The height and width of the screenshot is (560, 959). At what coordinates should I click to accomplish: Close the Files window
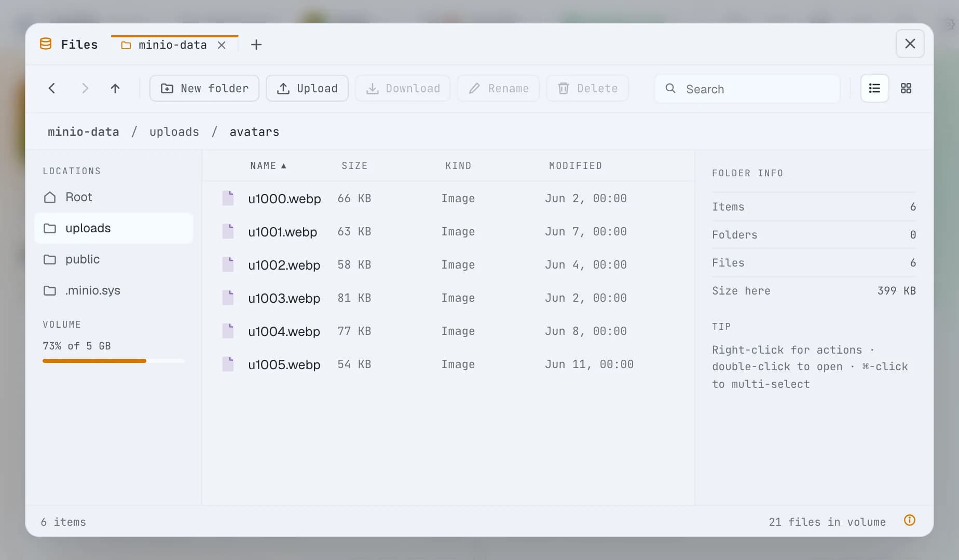point(910,44)
